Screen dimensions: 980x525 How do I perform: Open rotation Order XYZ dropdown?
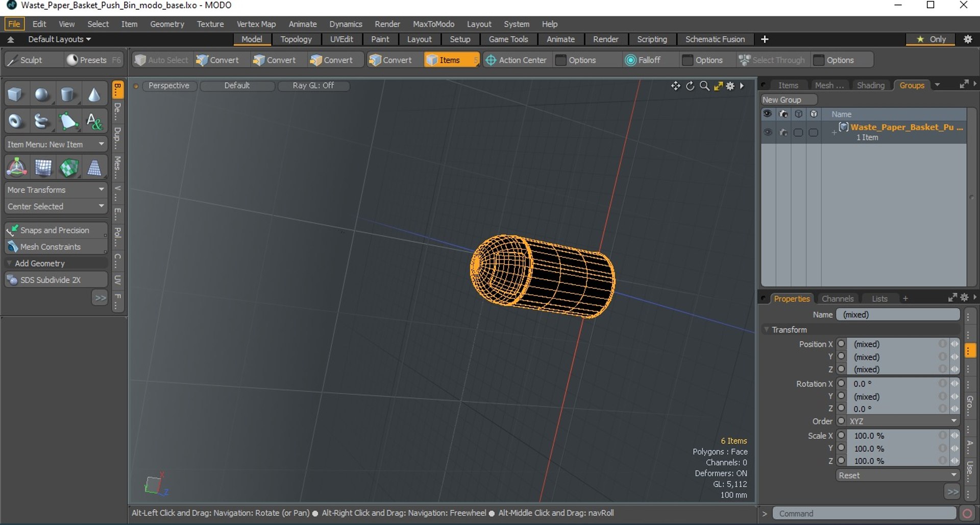(x=903, y=421)
